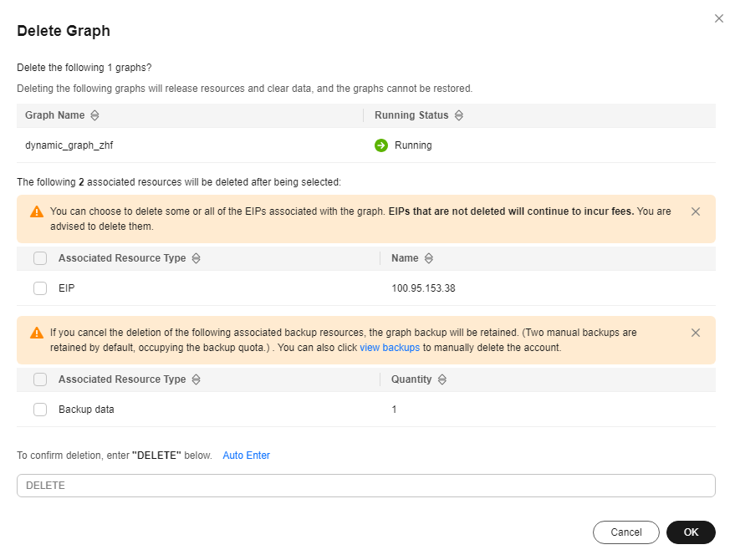The width and height of the screenshot is (735, 560).
Task: Close the Delete Graph dialog
Action: click(x=718, y=18)
